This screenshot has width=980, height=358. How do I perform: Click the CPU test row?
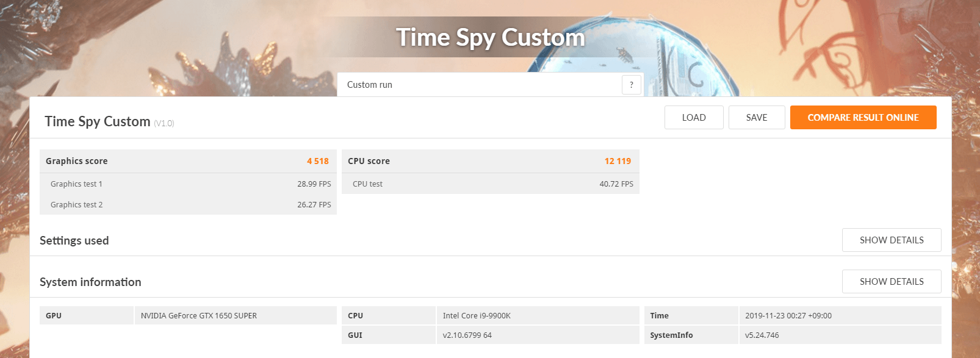(491, 184)
